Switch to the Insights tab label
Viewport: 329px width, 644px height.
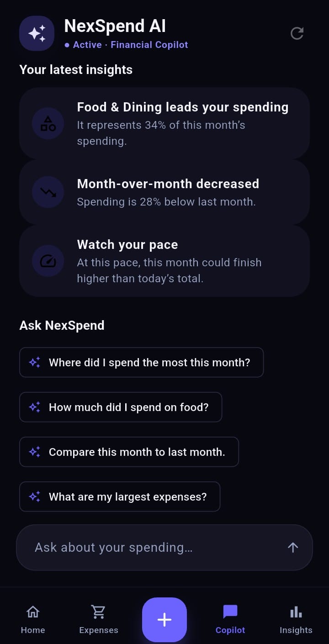coord(296,630)
